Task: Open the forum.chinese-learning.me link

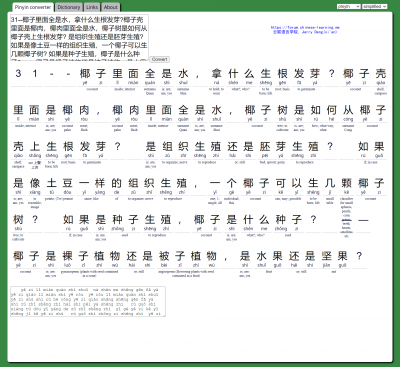Action: (x=305, y=28)
